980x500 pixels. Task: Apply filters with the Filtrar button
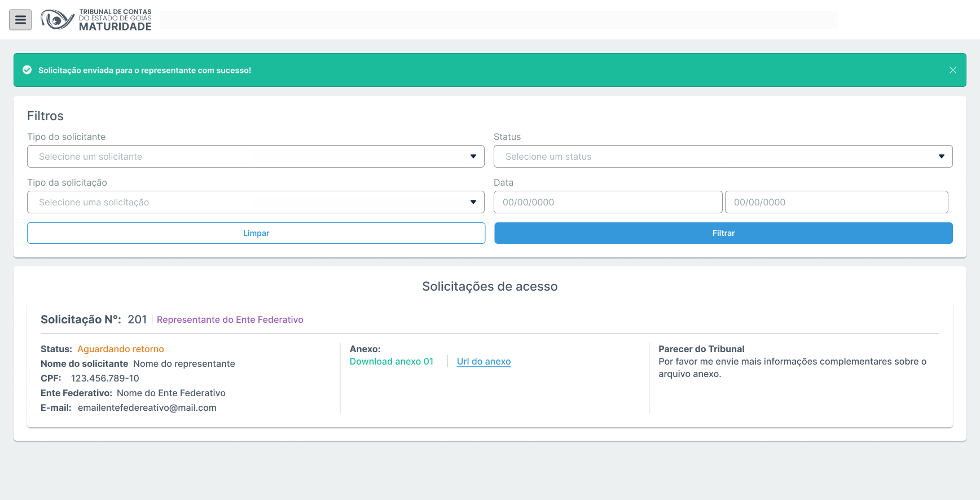pyautogui.click(x=723, y=233)
